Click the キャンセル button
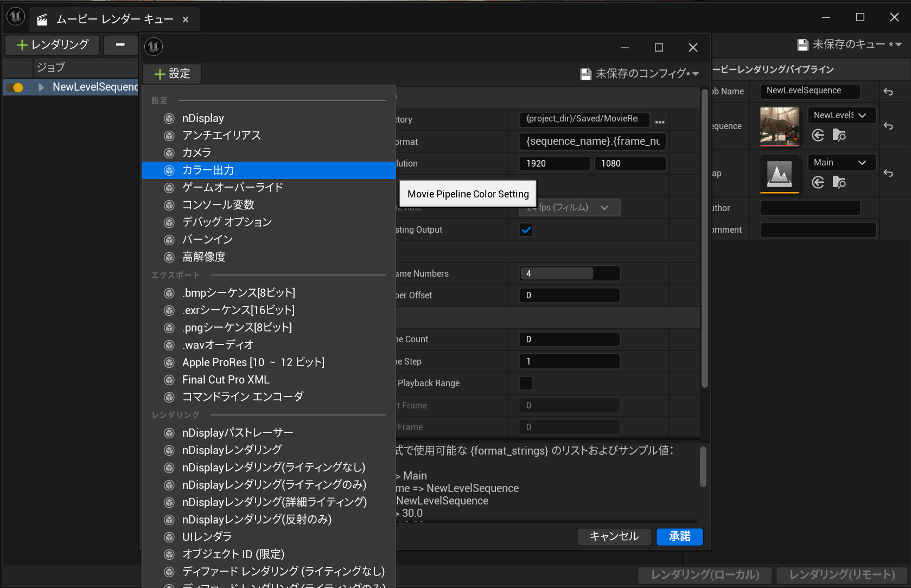This screenshot has width=911, height=588. (614, 536)
